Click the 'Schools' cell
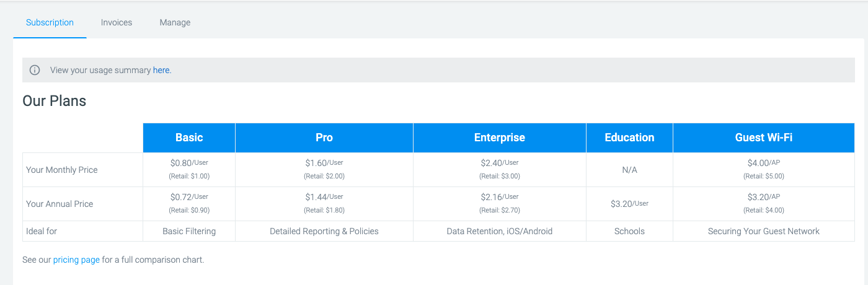 point(629,231)
